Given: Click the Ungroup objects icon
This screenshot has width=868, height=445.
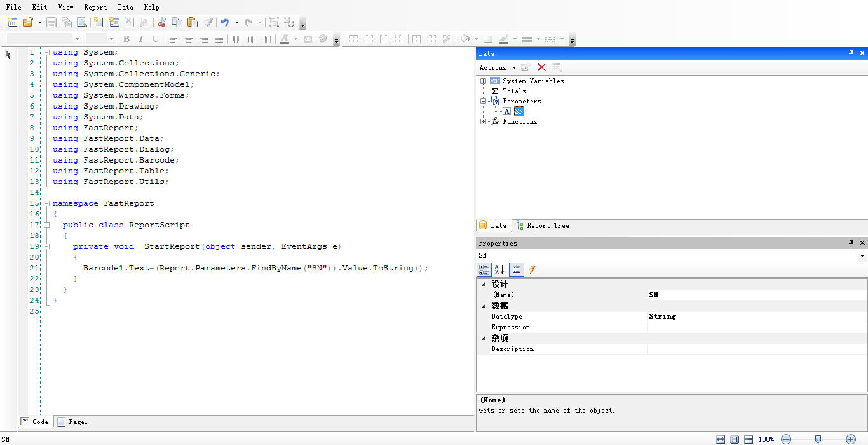Looking at the screenshot, I should (289, 22).
